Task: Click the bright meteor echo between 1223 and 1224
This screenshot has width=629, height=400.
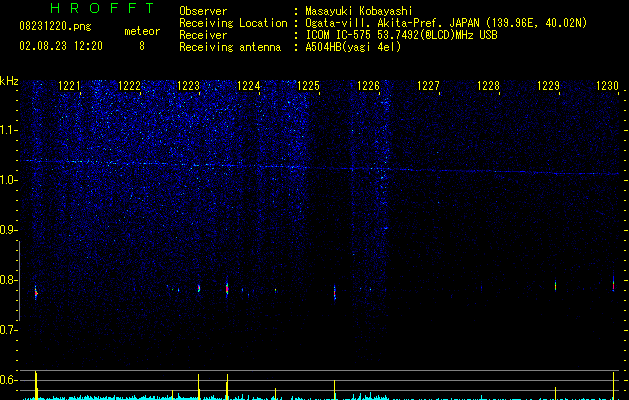Action: coord(227,288)
